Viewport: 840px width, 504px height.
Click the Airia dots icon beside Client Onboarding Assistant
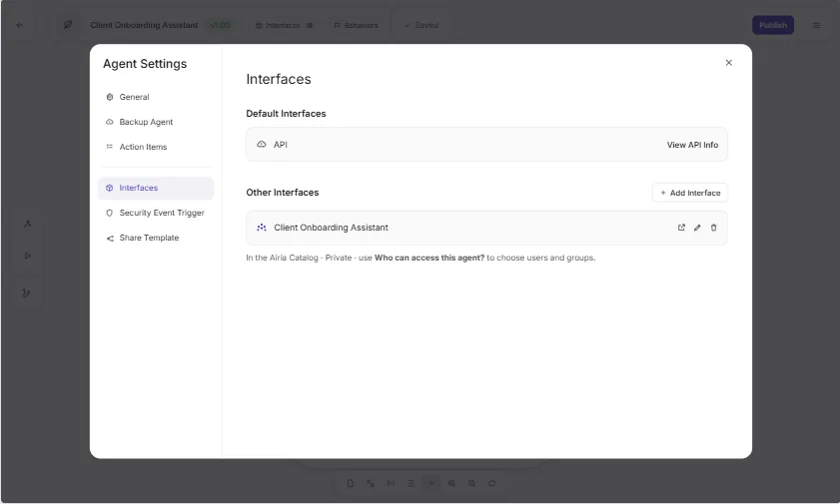(262, 228)
